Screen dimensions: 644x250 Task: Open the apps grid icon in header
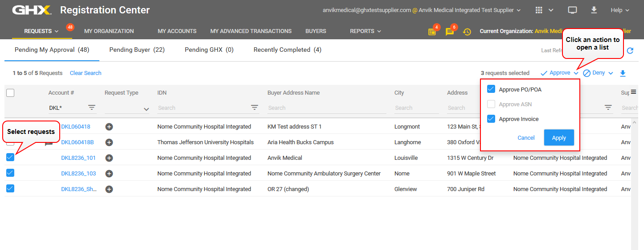[x=539, y=10]
